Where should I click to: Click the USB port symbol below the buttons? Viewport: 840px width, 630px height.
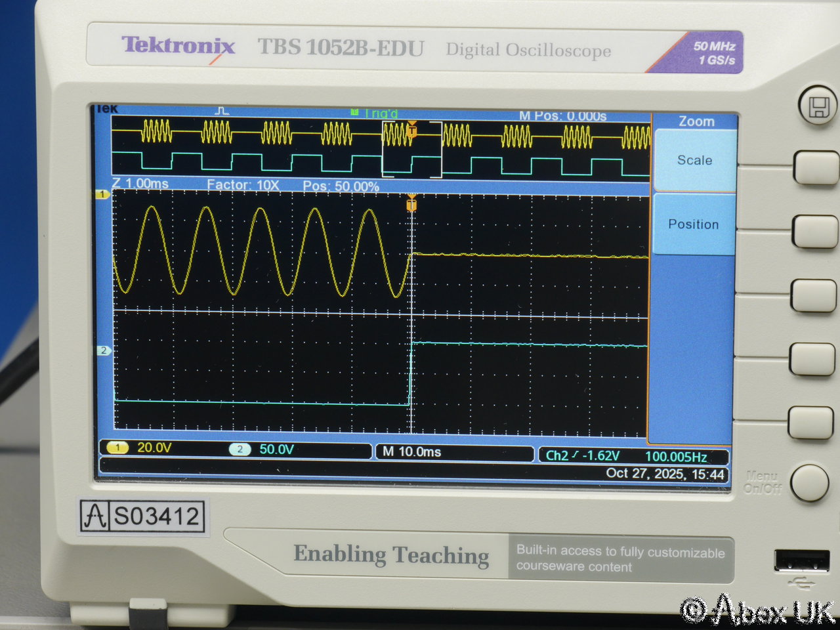point(801,581)
